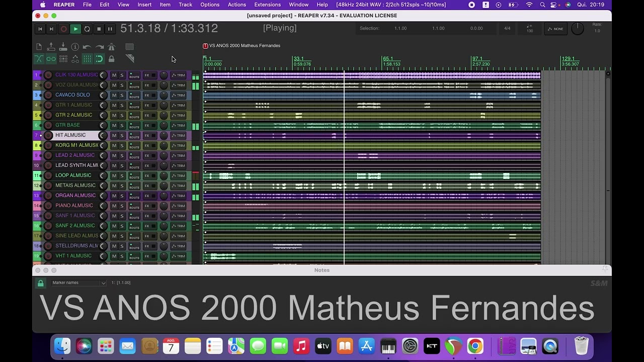
Task: Open routing for GTR BASE track
Action: 134,125
